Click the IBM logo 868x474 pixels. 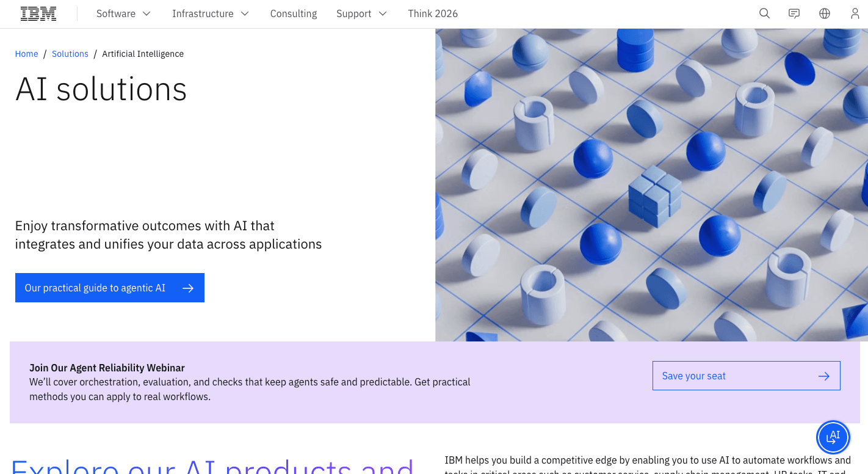coord(38,13)
